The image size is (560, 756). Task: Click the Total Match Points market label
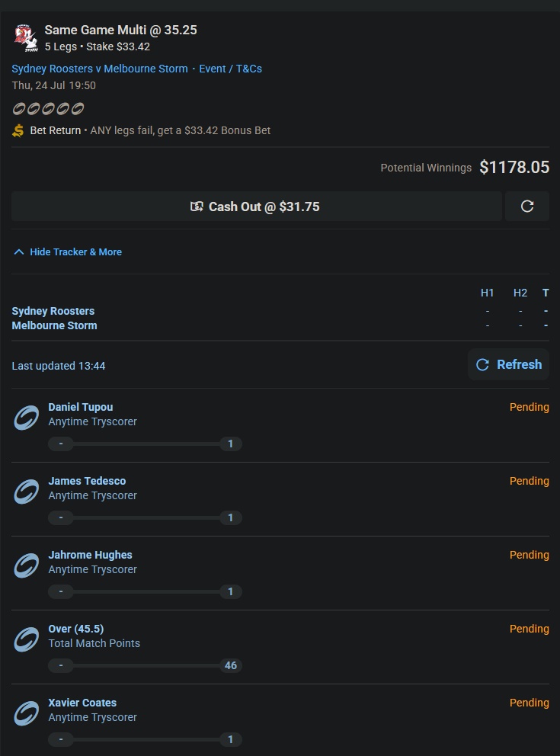(x=94, y=643)
